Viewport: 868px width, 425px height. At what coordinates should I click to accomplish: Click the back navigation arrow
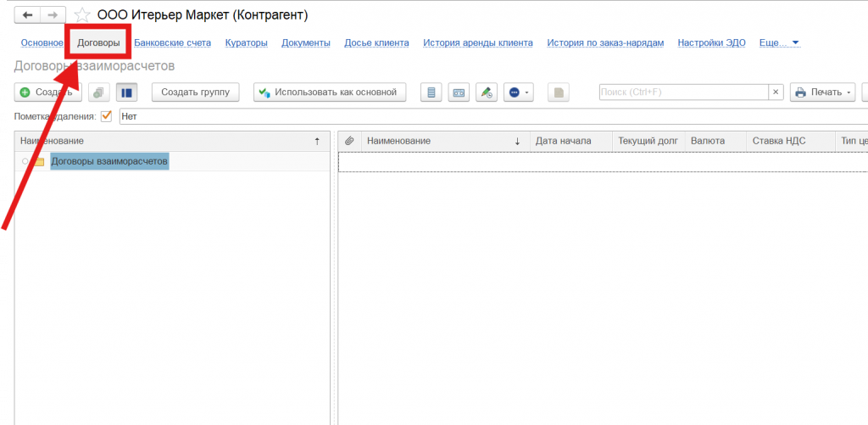[x=27, y=15]
